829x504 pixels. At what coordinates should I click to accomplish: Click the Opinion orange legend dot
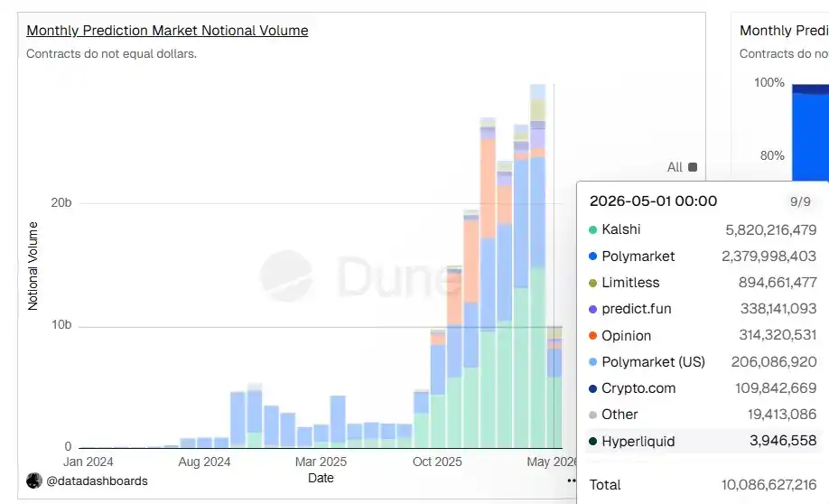pos(592,336)
